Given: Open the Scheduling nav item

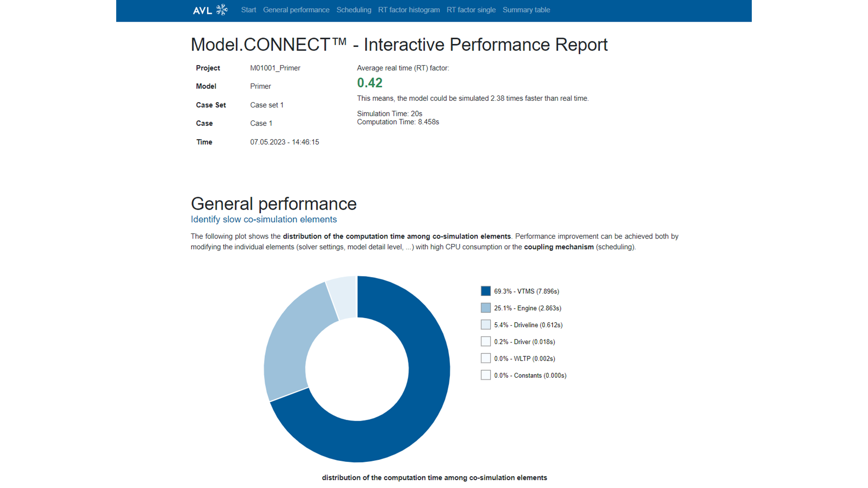Looking at the screenshot, I should (354, 10).
